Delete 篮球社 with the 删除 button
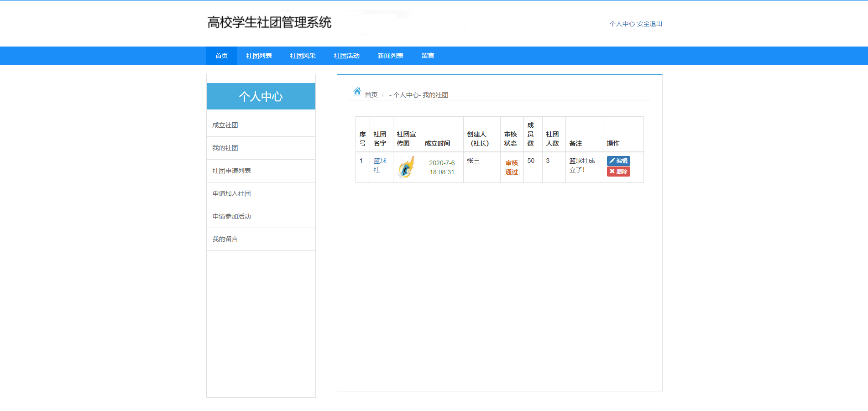868x411 pixels. (618, 171)
